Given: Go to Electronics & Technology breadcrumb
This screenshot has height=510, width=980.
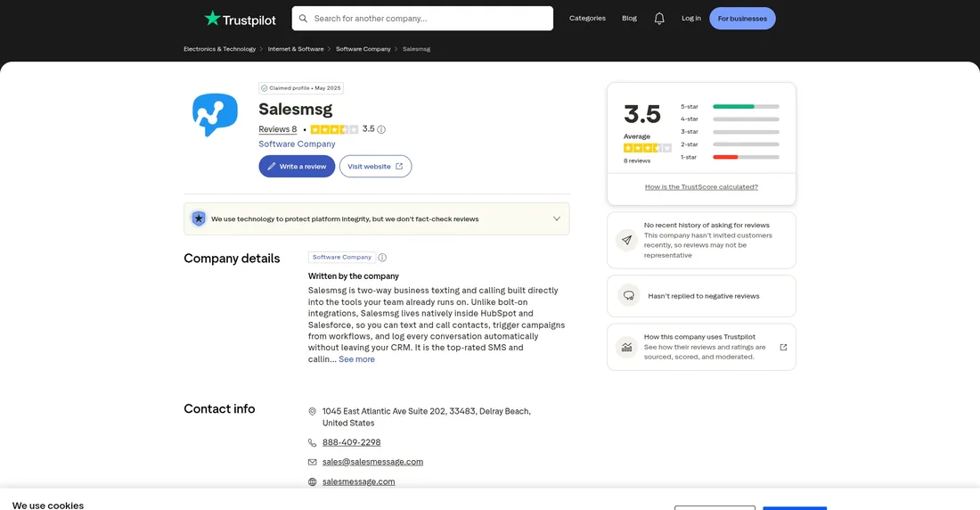Looking at the screenshot, I should tap(219, 49).
